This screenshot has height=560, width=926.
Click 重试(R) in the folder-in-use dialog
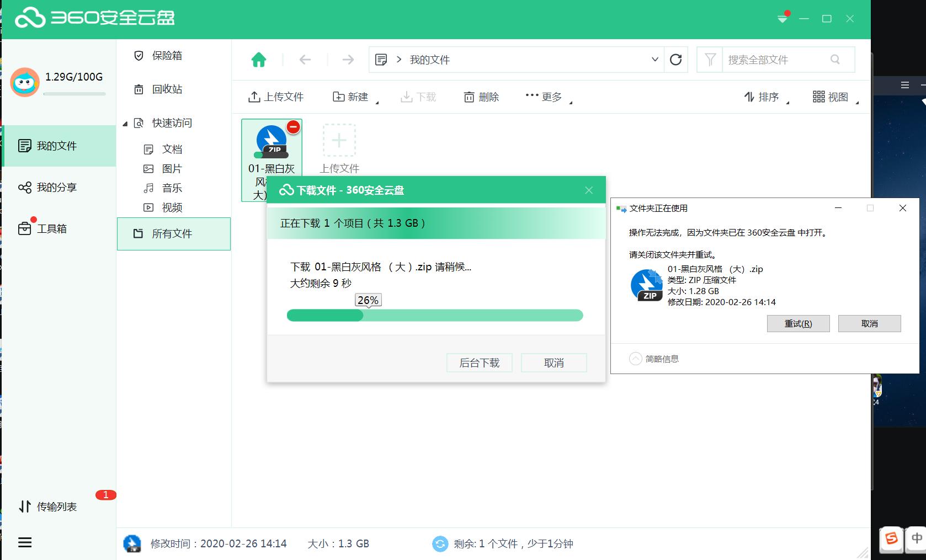798,324
